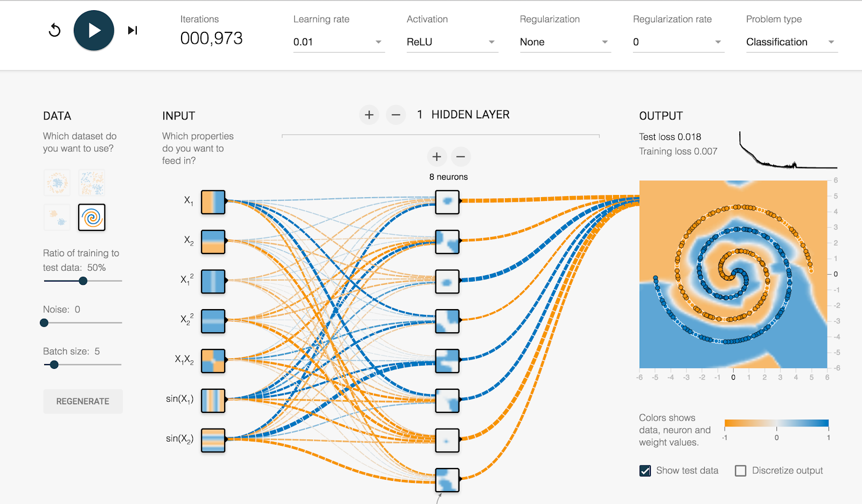This screenshot has height=504, width=862.
Task: Uncheck Show test data
Action: pyautogui.click(x=645, y=470)
